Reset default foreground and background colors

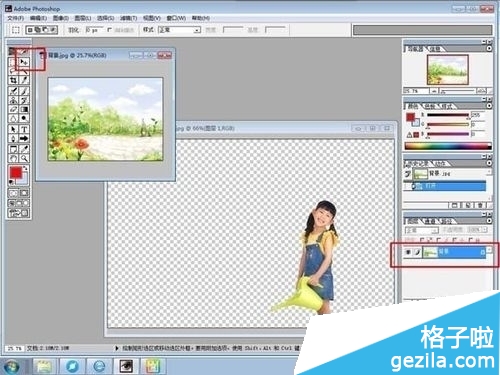click(11, 182)
